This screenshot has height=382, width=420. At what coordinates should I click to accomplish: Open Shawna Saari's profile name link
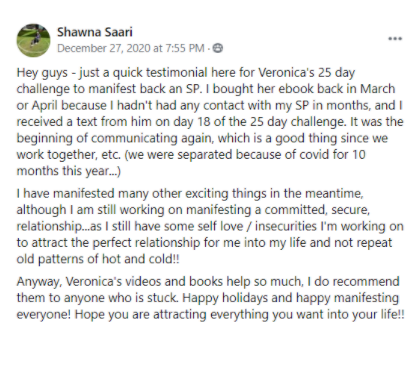95,32
